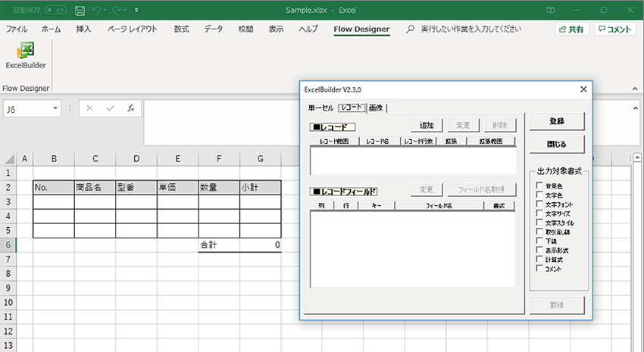Switch to 画像 tab in ExcelBuilder
Viewport: 644px width, 352px height.
pyautogui.click(x=376, y=108)
